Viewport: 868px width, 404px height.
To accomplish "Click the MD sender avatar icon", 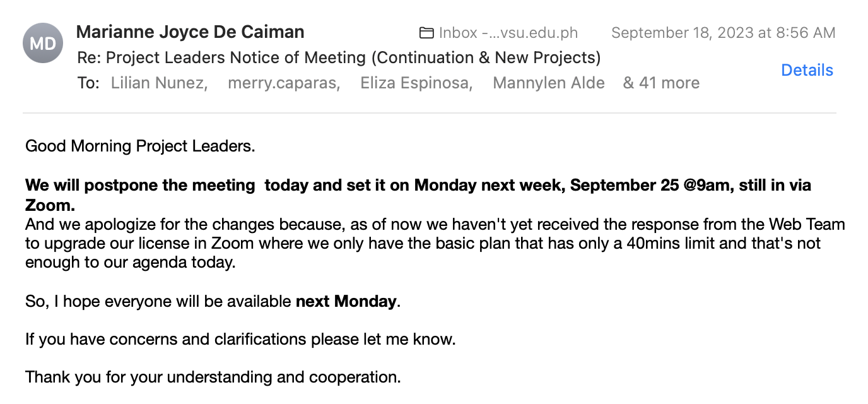I will click(43, 43).
